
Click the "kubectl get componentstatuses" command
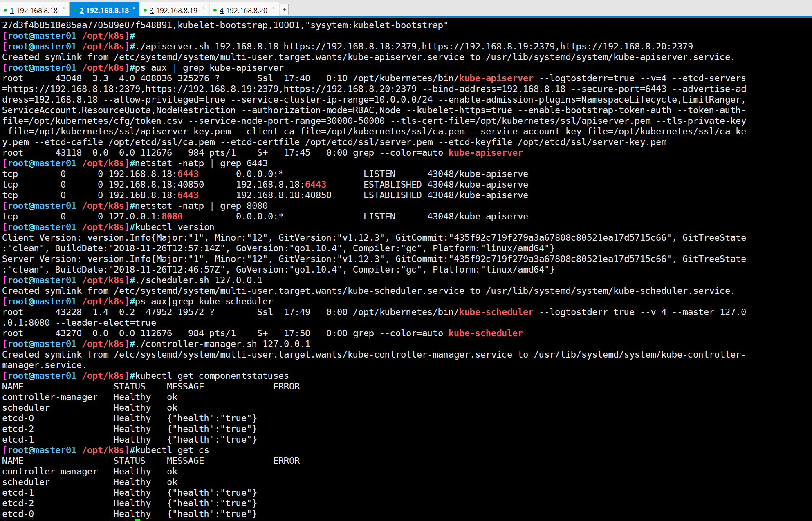(212, 376)
